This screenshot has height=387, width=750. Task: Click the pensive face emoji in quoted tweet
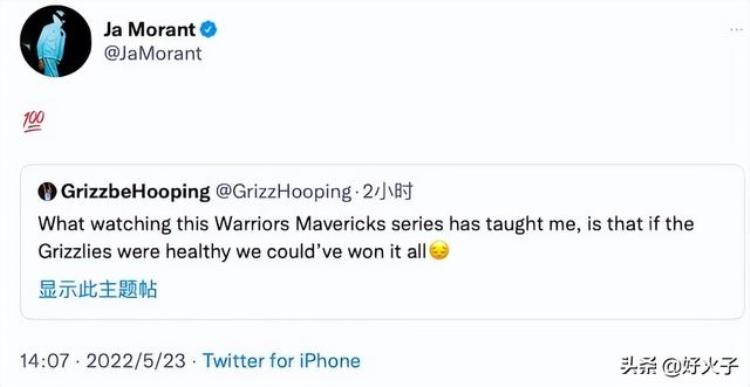[x=439, y=251]
